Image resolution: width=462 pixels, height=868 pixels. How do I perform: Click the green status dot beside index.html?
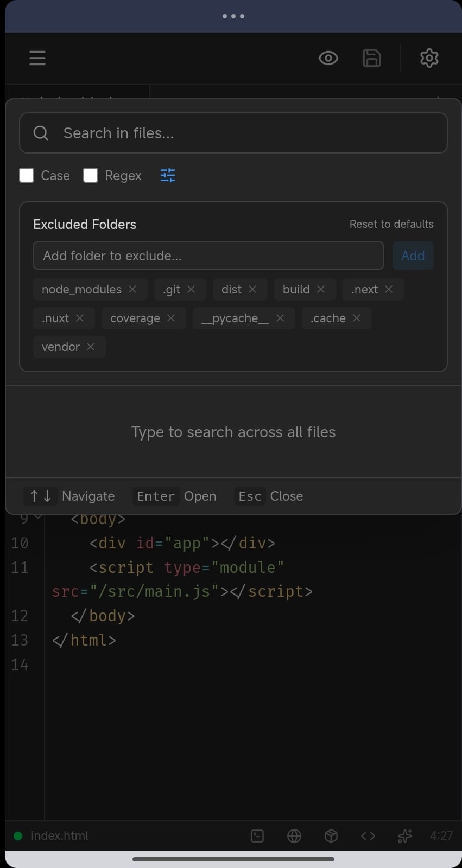(x=18, y=836)
